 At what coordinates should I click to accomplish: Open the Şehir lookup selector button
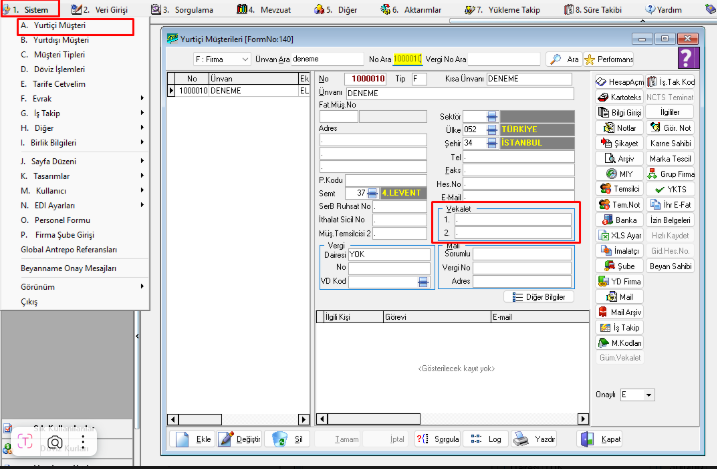(x=492, y=143)
